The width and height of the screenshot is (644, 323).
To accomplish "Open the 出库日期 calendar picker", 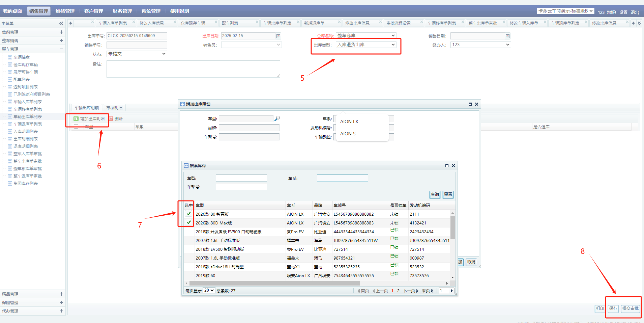I will [278, 36].
